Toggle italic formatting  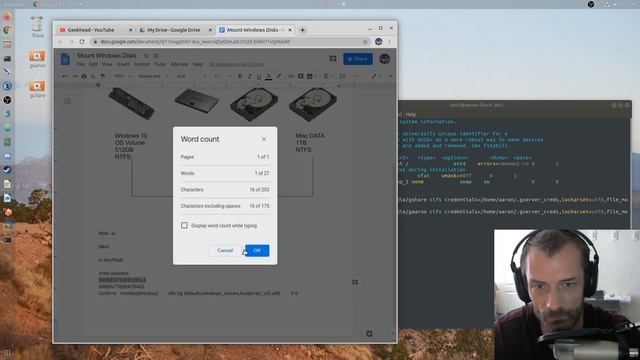coord(249,76)
